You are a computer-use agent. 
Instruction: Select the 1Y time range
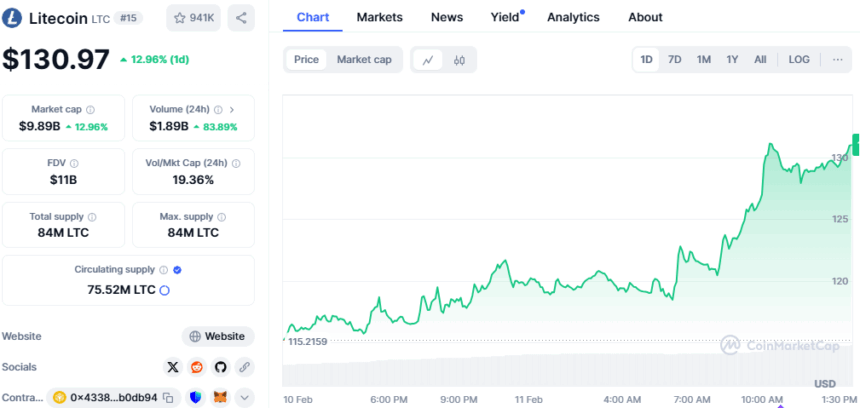[732, 60]
